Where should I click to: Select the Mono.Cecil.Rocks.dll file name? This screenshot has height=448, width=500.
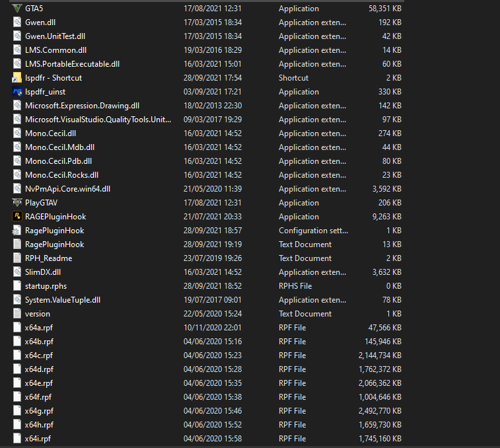62,175
